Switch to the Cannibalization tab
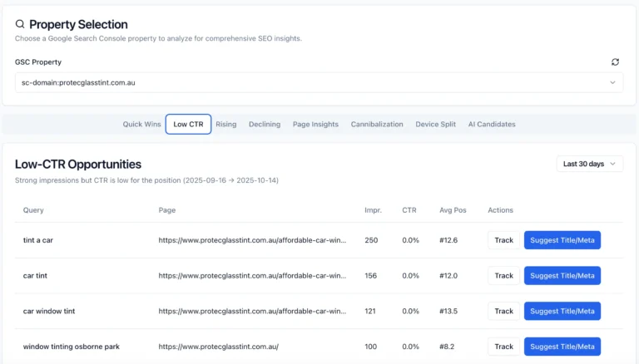 pyautogui.click(x=376, y=125)
